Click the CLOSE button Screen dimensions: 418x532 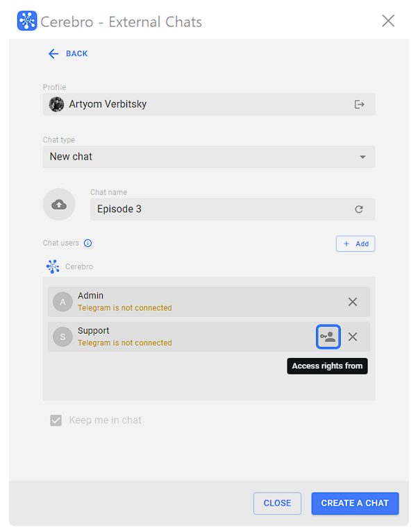pos(277,503)
